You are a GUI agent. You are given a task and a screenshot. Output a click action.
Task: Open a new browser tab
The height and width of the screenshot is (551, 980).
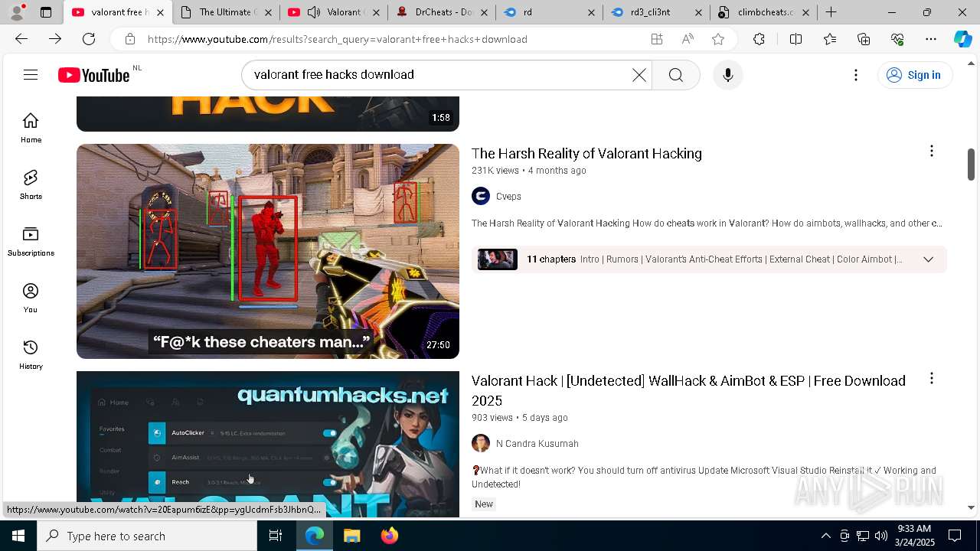click(x=831, y=12)
